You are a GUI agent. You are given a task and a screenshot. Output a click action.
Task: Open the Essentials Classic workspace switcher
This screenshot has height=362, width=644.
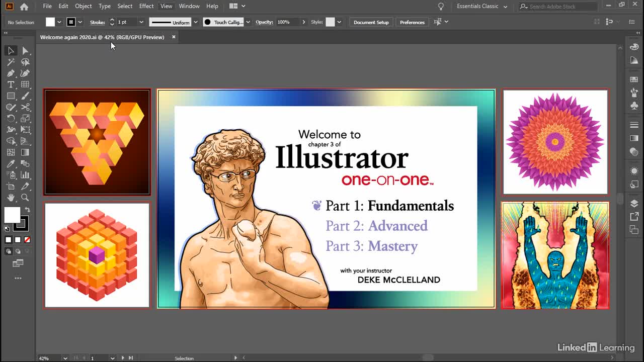point(482,6)
